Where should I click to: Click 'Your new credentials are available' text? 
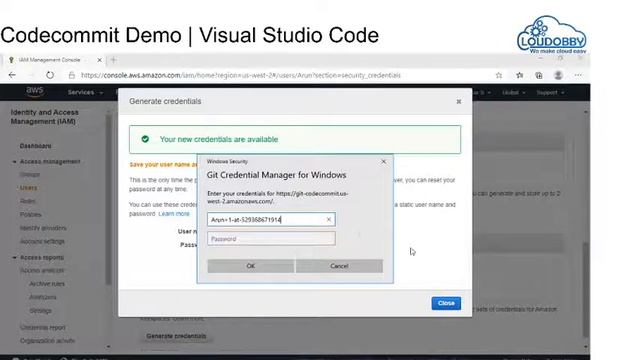219,140
